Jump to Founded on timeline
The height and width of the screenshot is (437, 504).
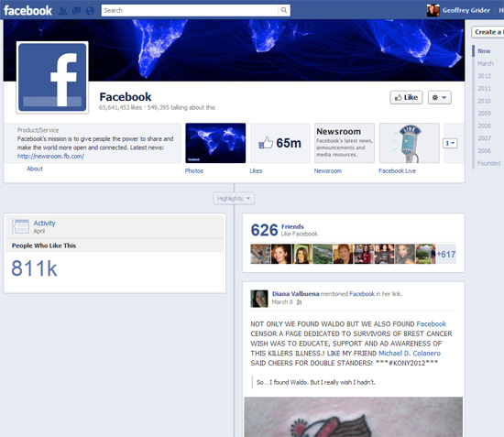(488, 163)
